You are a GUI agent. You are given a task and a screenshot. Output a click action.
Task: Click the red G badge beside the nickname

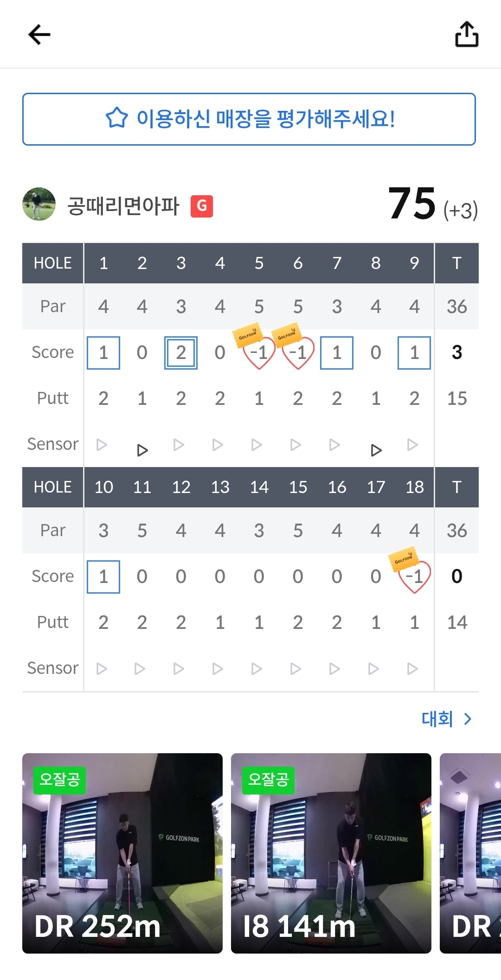202,206
